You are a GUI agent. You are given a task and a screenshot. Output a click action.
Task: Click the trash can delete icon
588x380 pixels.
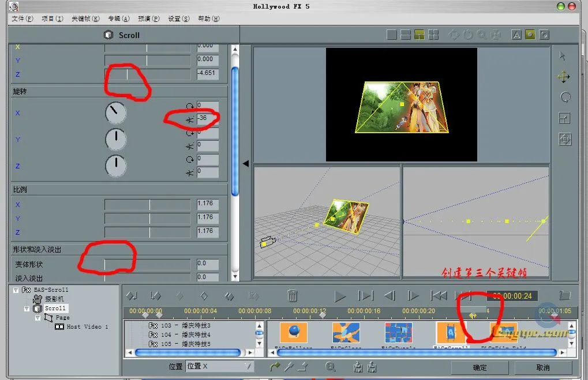click(x=293, y=296)
